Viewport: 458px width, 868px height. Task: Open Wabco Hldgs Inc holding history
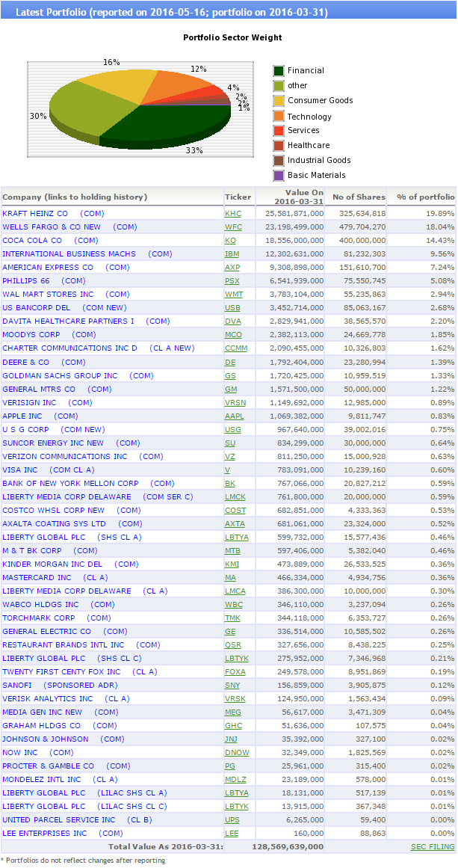[58, 606]
